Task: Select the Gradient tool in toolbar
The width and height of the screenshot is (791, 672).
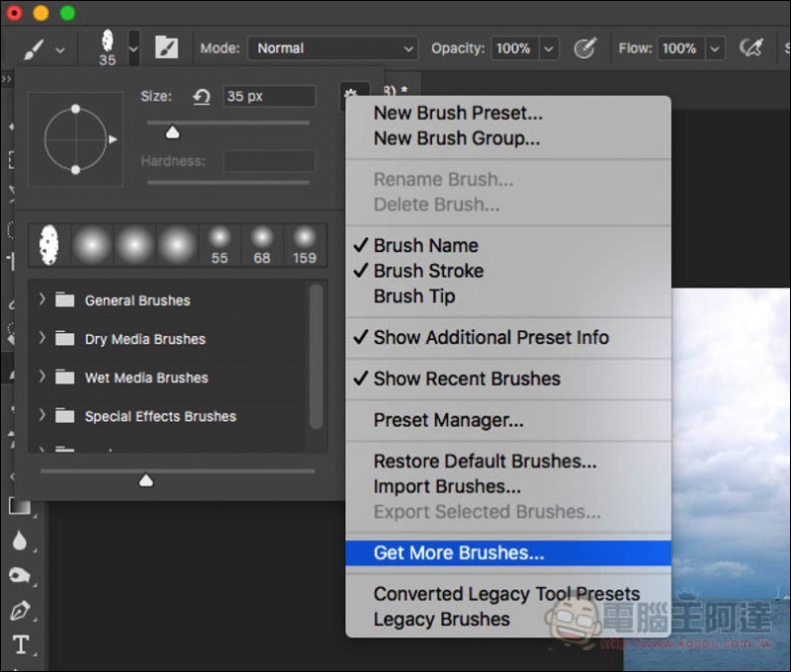Action: tap(20, 506)
